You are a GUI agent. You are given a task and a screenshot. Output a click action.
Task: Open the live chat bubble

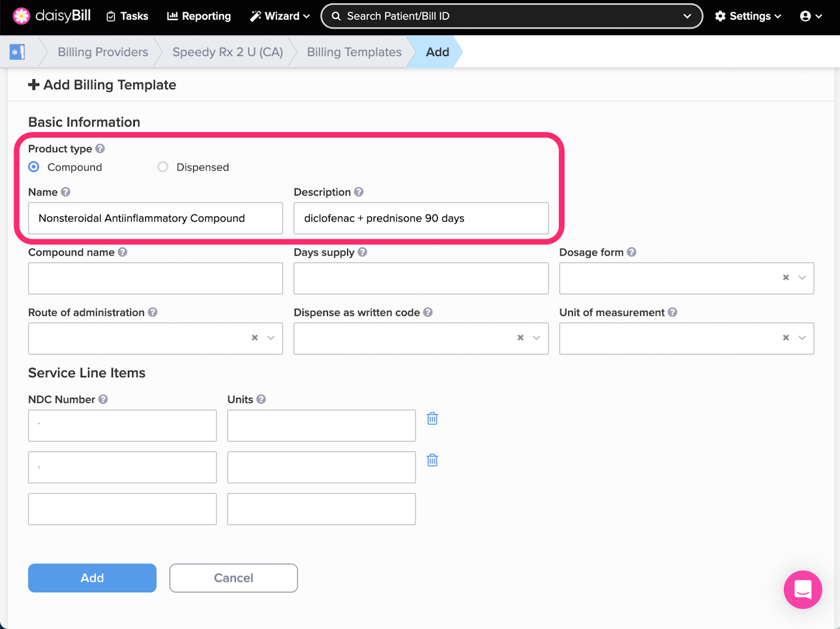click(802, 589)
